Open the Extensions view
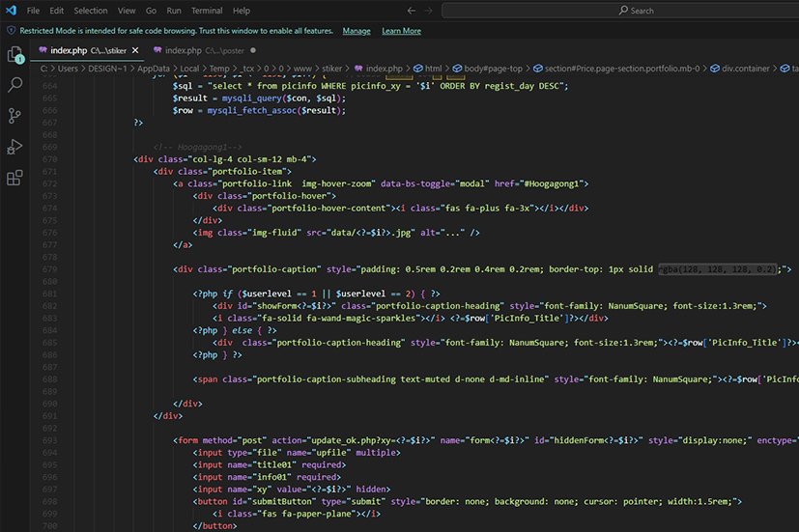Screen dimensions: 799x532 [x=14, y=178]
